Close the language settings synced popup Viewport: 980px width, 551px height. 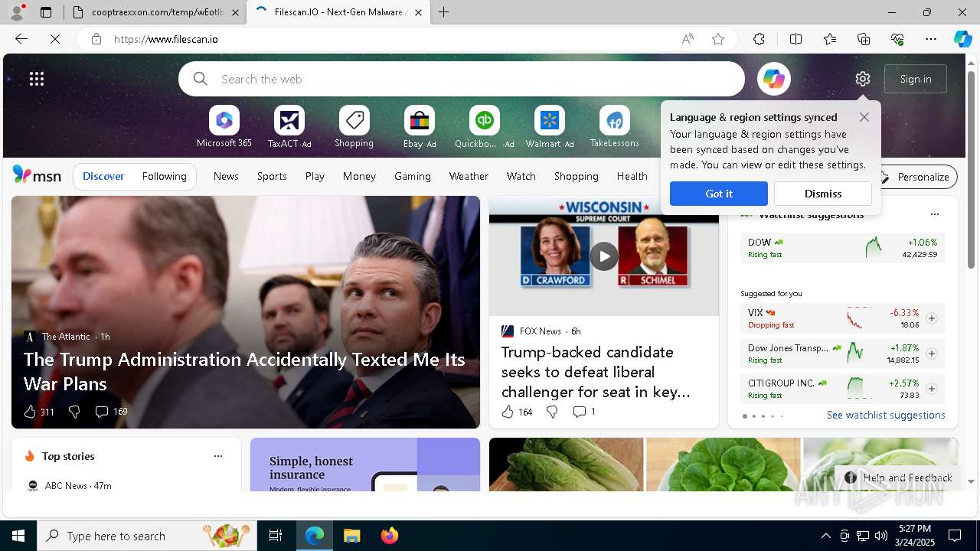pos(864,117)
